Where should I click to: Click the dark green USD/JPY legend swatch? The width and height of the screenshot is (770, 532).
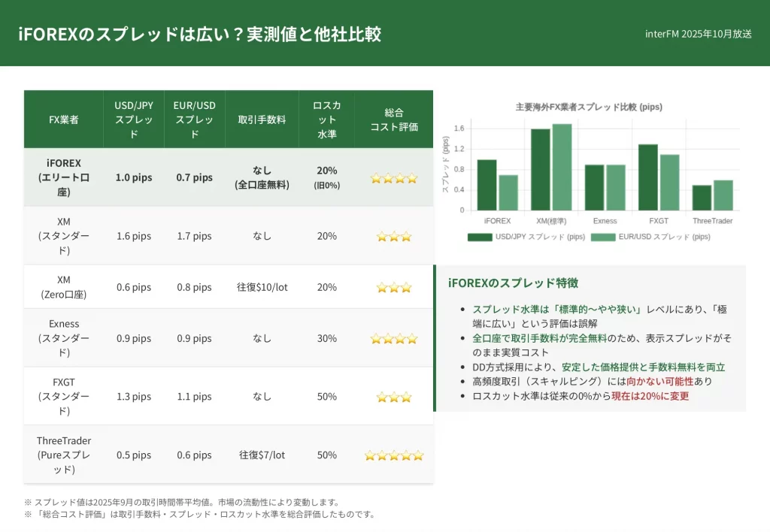[x=479, y=237]
